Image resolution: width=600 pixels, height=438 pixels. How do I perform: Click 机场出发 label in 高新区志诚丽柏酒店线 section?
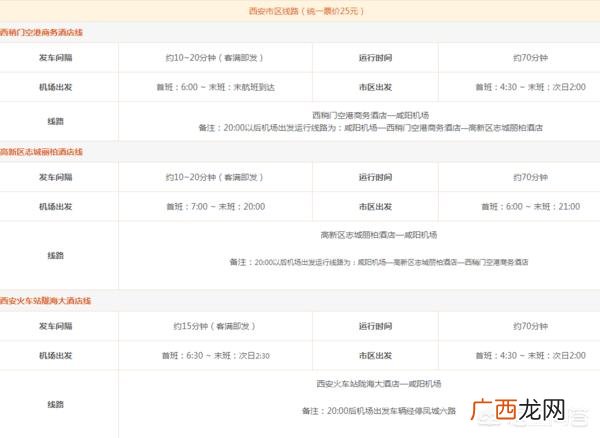pos(55,207)
